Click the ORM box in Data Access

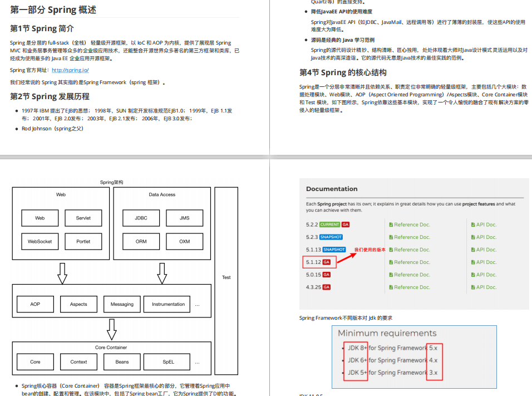[141, 242]
